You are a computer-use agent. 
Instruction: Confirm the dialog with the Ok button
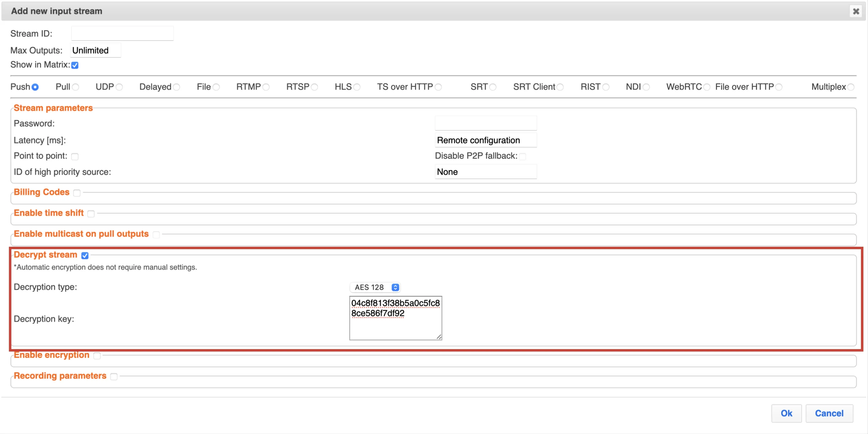pos(786,413)
